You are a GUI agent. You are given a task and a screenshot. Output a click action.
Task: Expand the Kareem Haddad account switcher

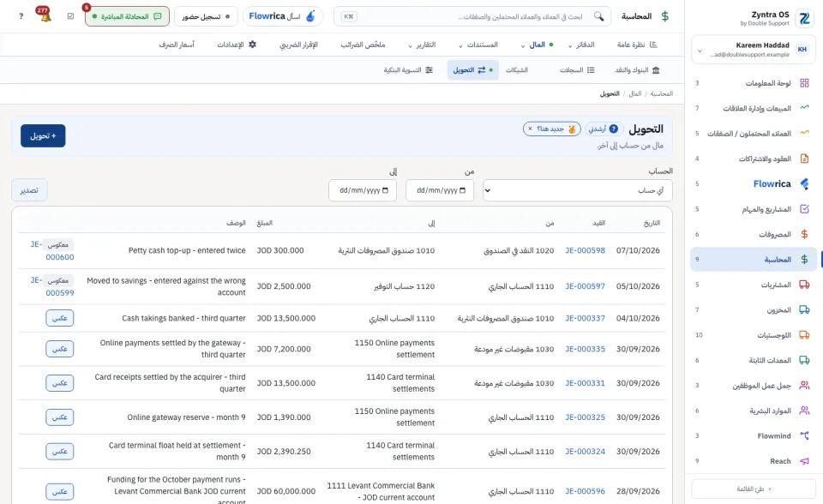pyautogui.click(x=700, y=51)
